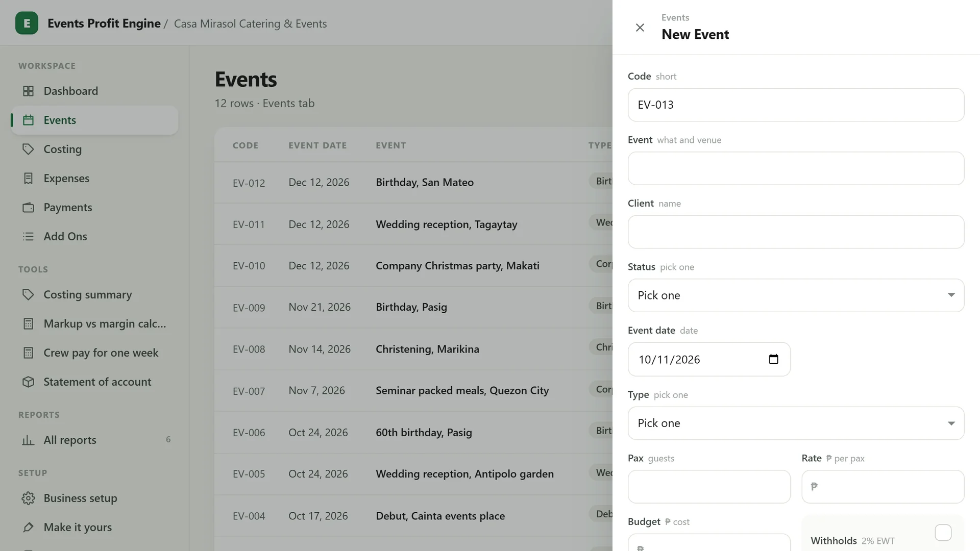
Task: Click the Make it yours brush icon
Action: click(x=29, y=527)
